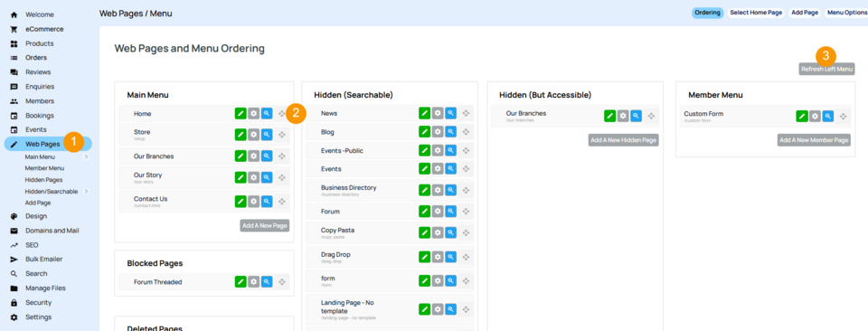Screen dimensions: 868x331
Task: Open settings gear for Custom Form
Action: 815,117
